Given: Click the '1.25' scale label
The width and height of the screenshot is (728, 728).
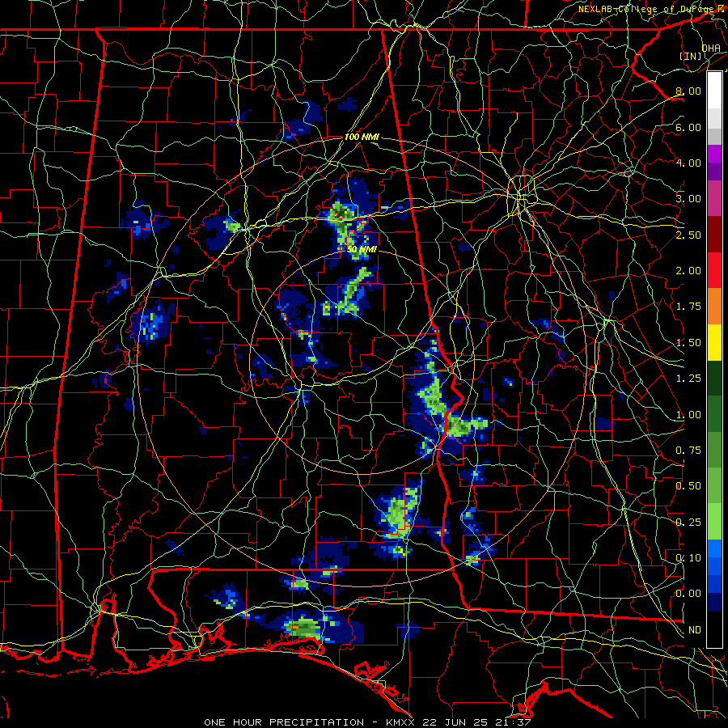Looking at the screenshot, I should pyautogui.click(x=688, y=379).
